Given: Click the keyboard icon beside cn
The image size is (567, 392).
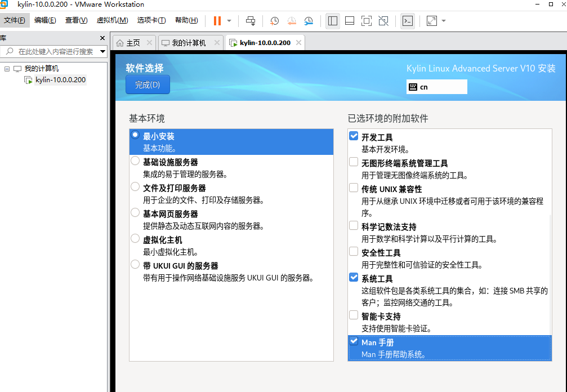Looking at the screenshot, I should [413, 87].
